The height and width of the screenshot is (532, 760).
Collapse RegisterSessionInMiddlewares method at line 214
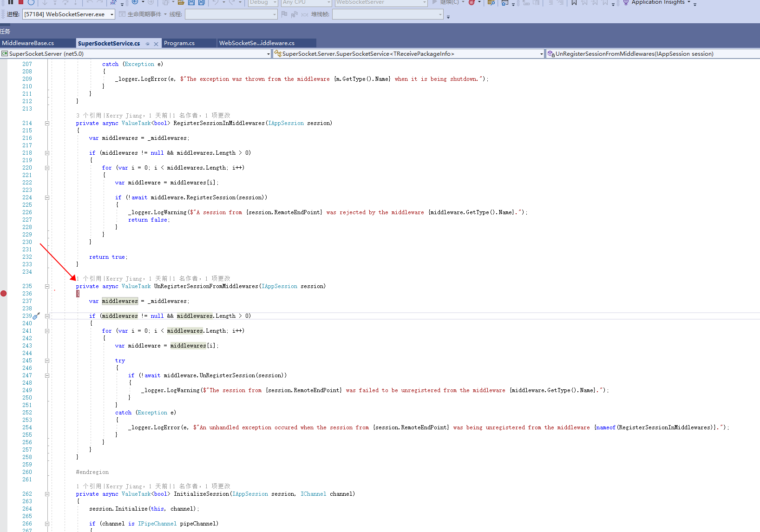47,123
